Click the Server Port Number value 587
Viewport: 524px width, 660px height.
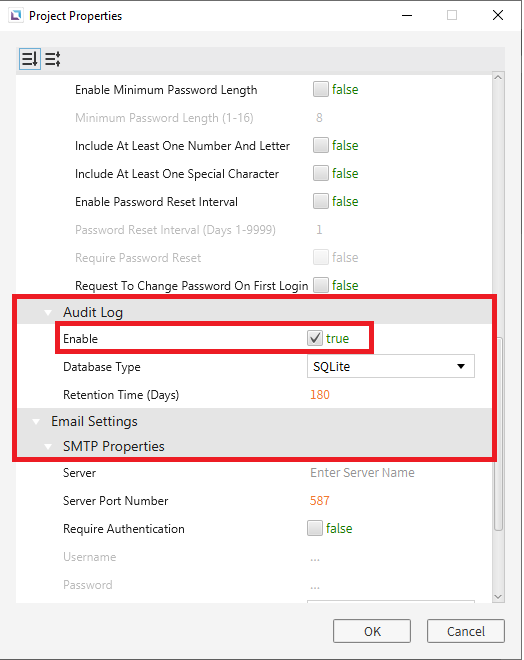[320, 500]
